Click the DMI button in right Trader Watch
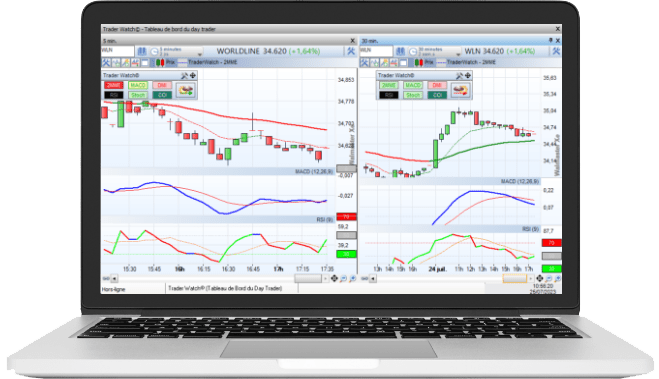This screenshot has height=379, width=659. (437, 85)
